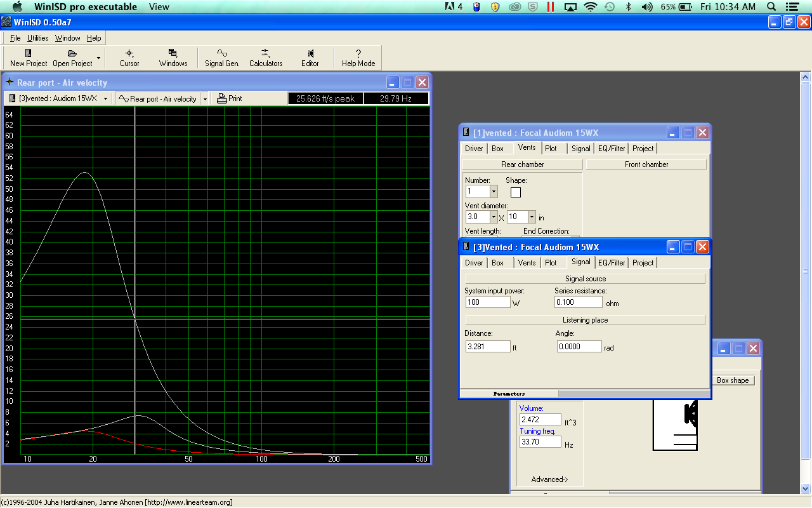This screenshot has width=812, height=508.
Task: Select the Signal tab in [1]vented window
Action: (580, 148)
